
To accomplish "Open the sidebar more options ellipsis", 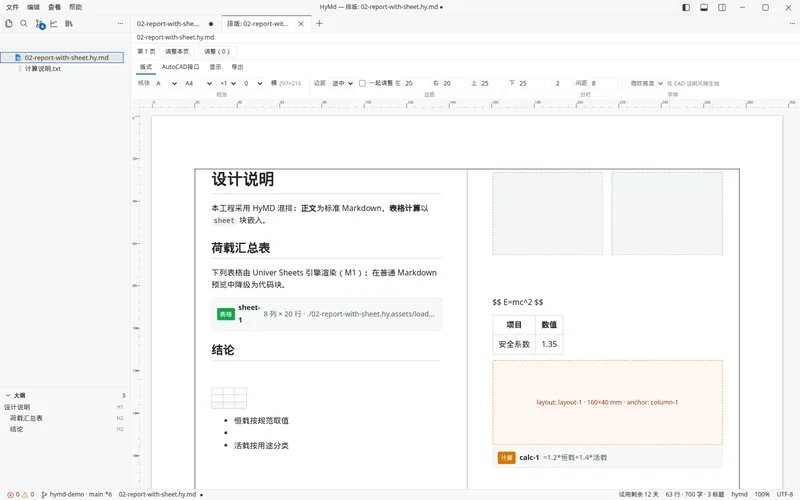I will (x=120, y=23).
